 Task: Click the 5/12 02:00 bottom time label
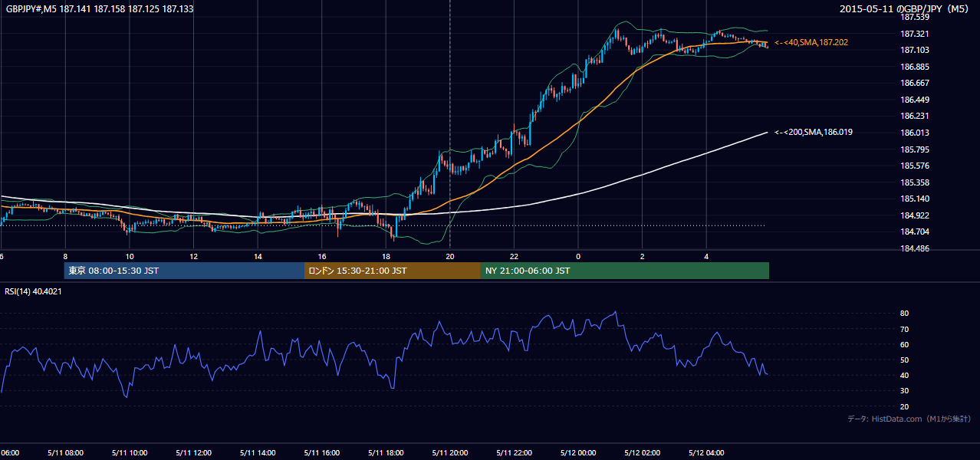click(642, 453)
